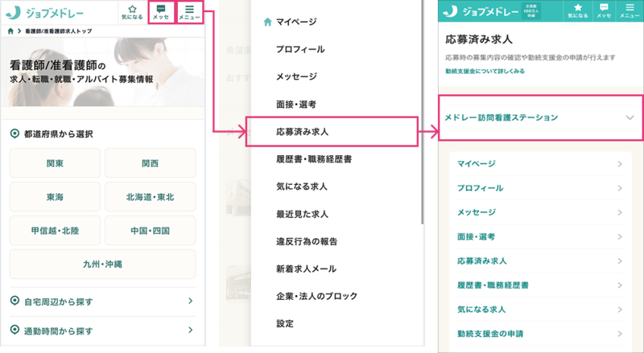Click home icon beside マイページ in menu
Screen dimensions: 644x353
pos(267,23)
